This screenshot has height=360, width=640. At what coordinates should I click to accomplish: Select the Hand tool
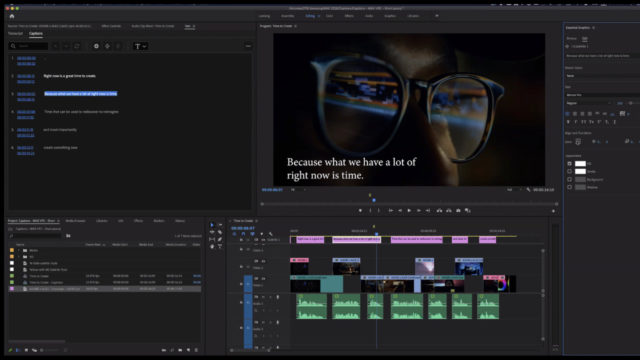tap(212, 247)
